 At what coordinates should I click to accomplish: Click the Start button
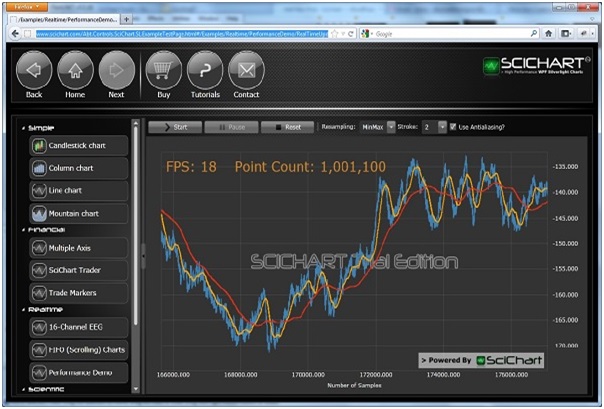(x=175, y=127)
